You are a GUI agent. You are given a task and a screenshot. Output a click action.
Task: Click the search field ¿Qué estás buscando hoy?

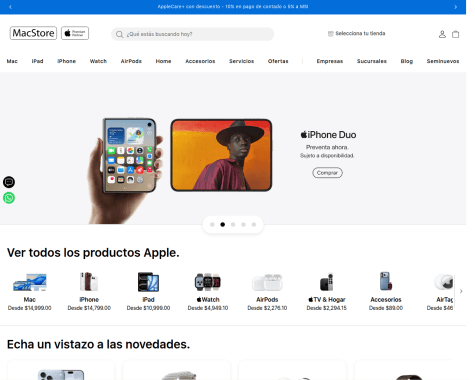tap(193, 34)
